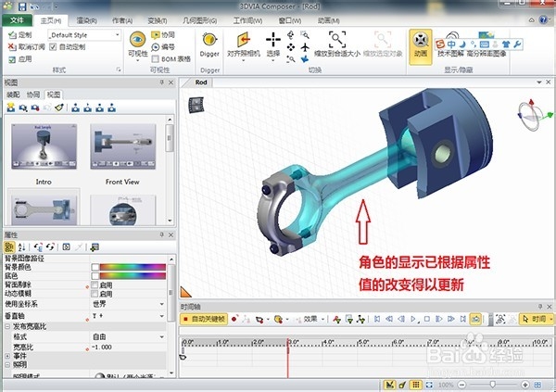Click the fly mode airplane icon

pos(305,47)
